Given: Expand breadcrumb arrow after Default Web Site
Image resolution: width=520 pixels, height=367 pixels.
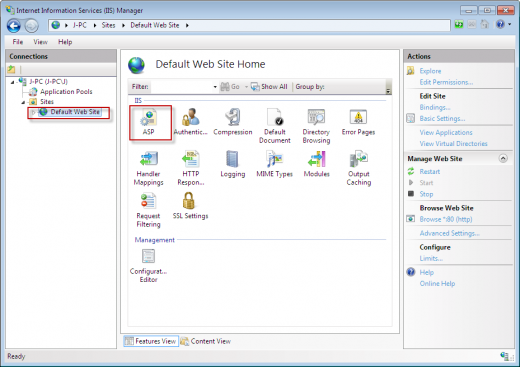Looking at the screenshot, I should click(187, 25).
